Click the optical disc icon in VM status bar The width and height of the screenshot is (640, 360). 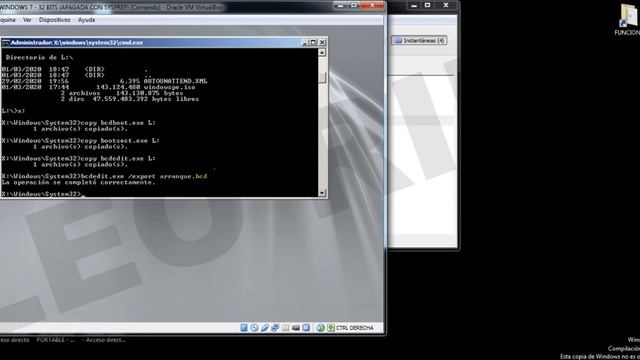coord(254,328)
